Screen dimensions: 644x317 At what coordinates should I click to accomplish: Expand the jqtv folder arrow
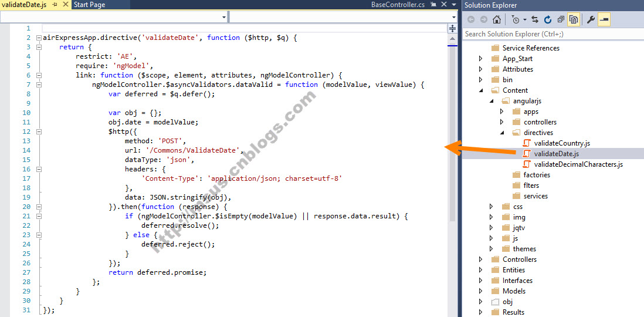tap(492, 228)
